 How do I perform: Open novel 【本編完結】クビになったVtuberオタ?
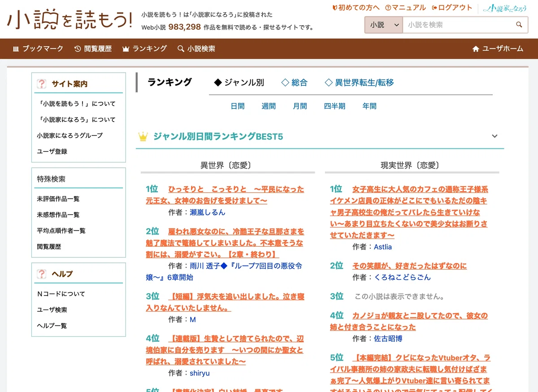(411, 372)
